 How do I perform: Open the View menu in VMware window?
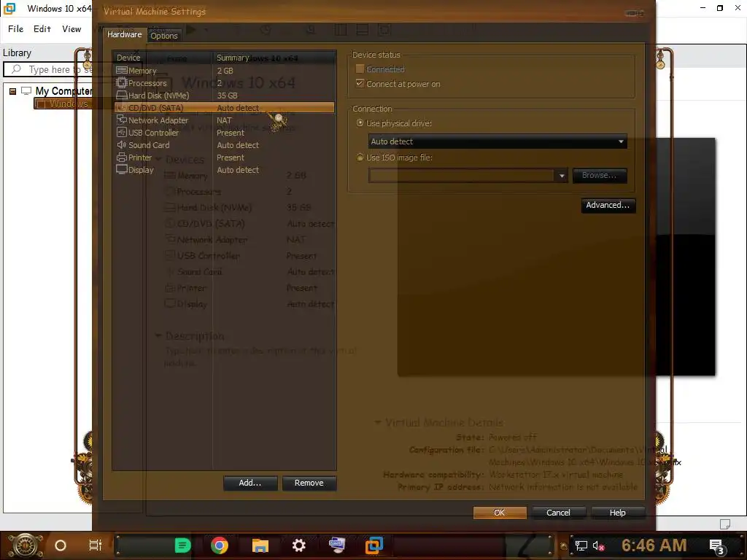[71, 29]
